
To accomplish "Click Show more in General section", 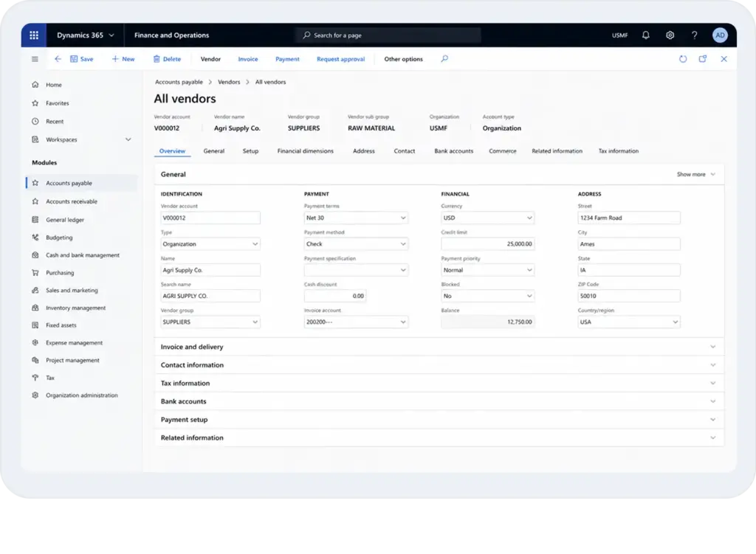I will 695,174.
